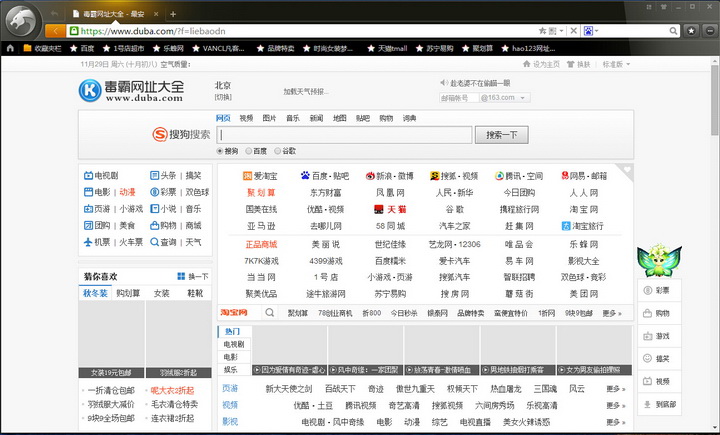The height and width of the screenshot is (435, 720).
Task: Select the 音乐 search tab
Action: 293,118
